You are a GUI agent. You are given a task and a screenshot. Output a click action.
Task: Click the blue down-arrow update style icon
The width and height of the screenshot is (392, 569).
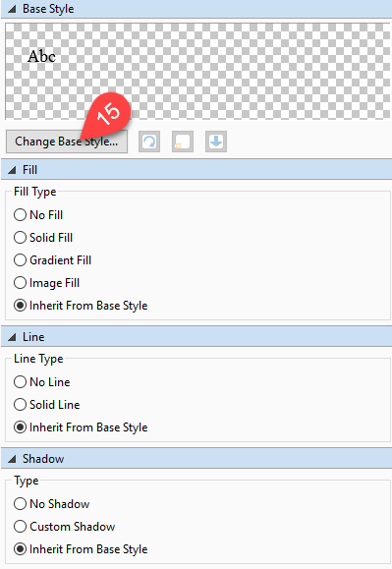click(216, 142)
